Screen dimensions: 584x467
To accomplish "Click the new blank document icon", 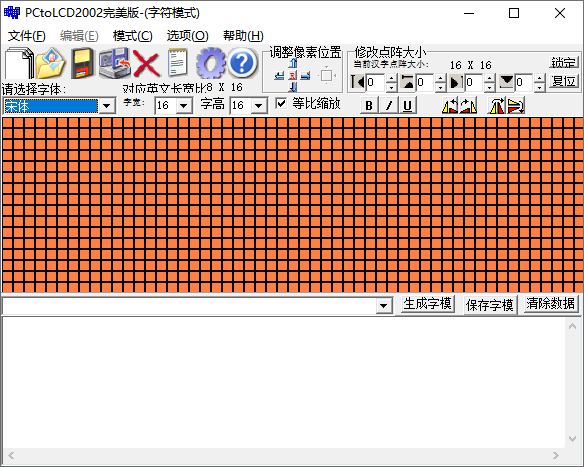I will 19,63.
